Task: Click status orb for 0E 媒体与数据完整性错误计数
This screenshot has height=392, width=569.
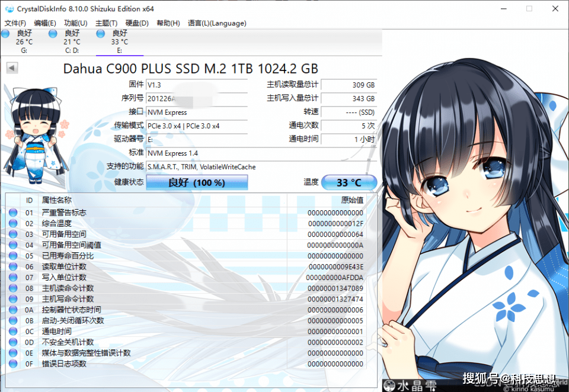Action: [x=13, y=353]
